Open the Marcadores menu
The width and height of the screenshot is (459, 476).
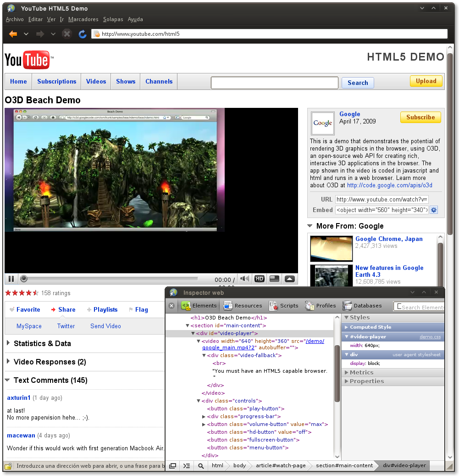coord(83,19)
